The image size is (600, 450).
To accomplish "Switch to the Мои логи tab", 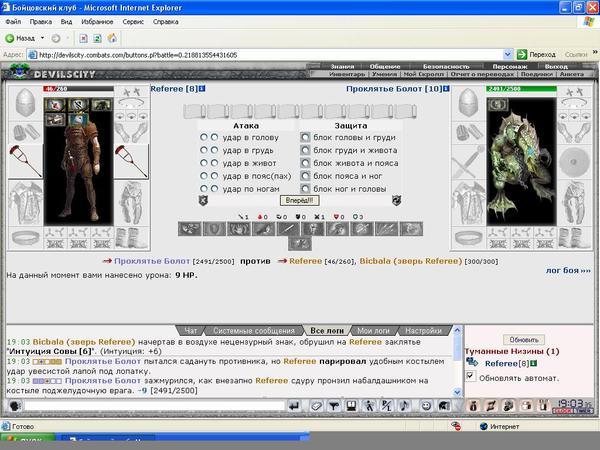I will (373, 331).
